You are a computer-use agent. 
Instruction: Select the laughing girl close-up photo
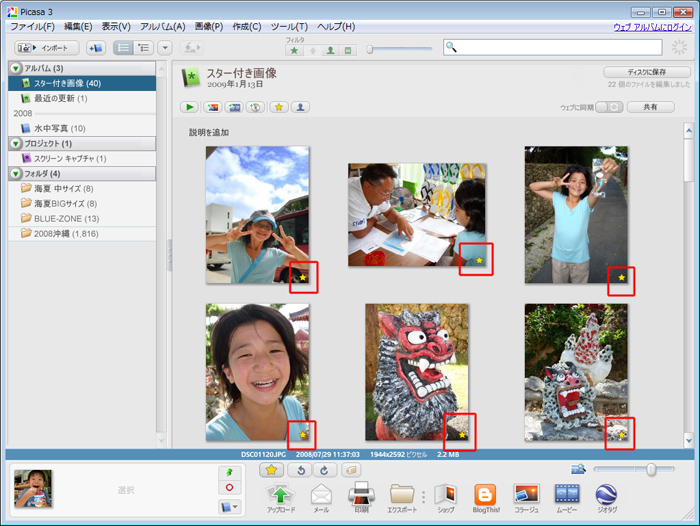(x=257, y=372)
